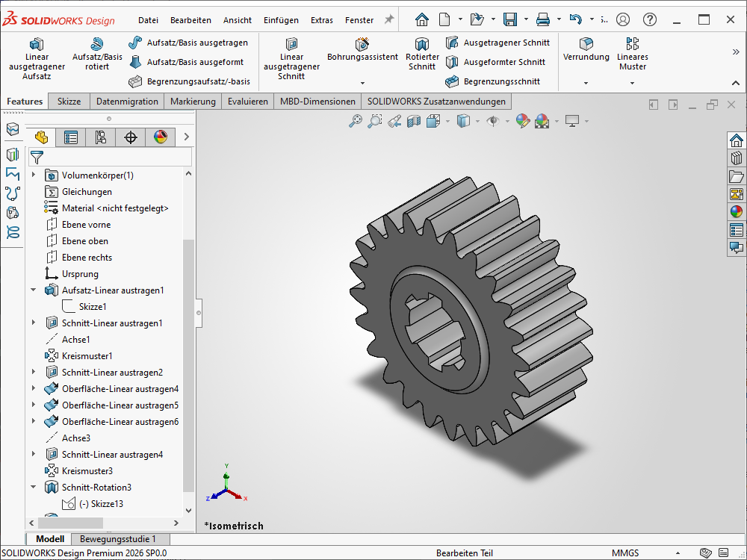
Task: Click the Zoom to fit magnifier icon
Action: [x=356, y=120]
